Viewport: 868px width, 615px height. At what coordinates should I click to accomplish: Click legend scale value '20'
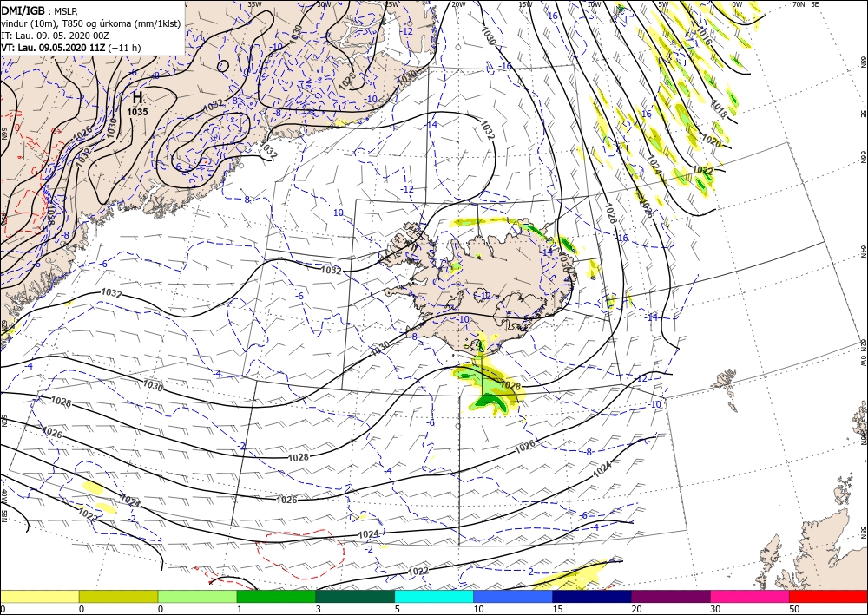coord(636,609)
